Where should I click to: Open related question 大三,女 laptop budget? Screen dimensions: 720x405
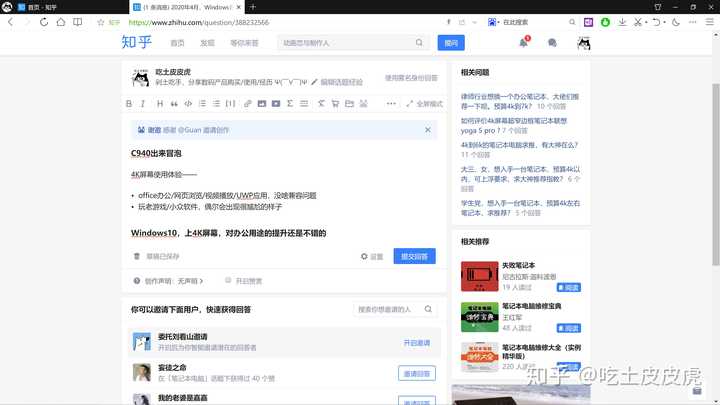coord(520,179)
